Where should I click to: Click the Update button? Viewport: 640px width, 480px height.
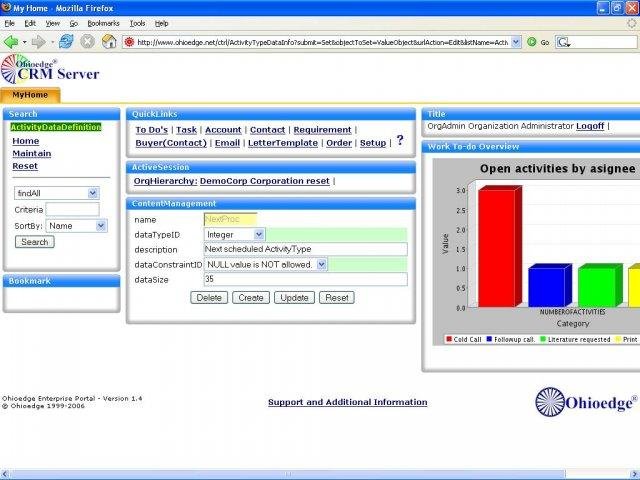click(x=294, y=298)
